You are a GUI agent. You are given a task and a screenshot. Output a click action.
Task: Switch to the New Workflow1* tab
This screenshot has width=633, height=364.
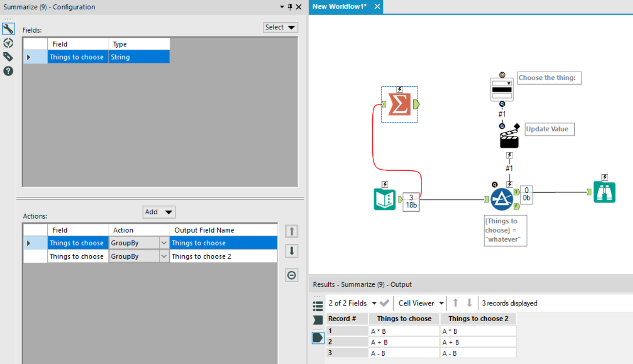pyautogui.click(x=340, y=6)
